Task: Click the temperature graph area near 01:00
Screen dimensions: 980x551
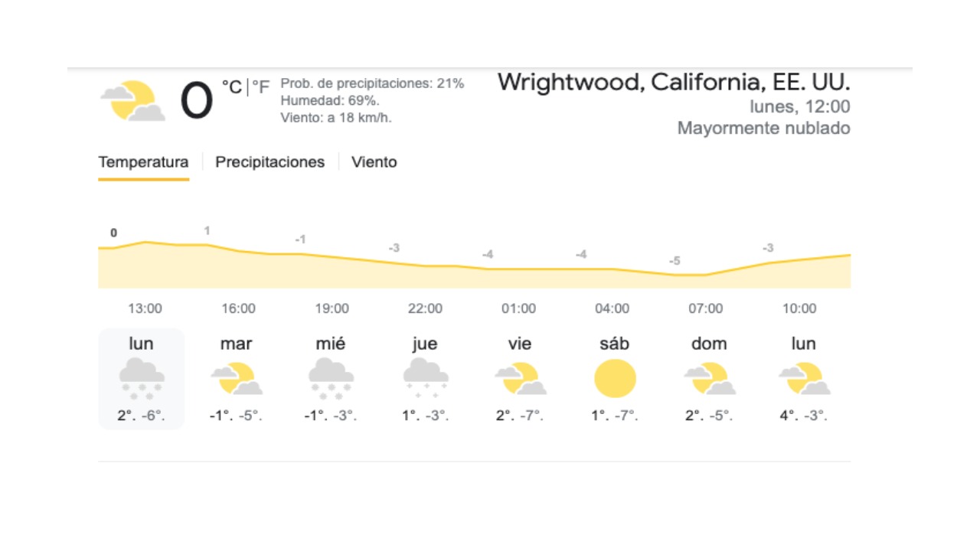Action: 518,278
